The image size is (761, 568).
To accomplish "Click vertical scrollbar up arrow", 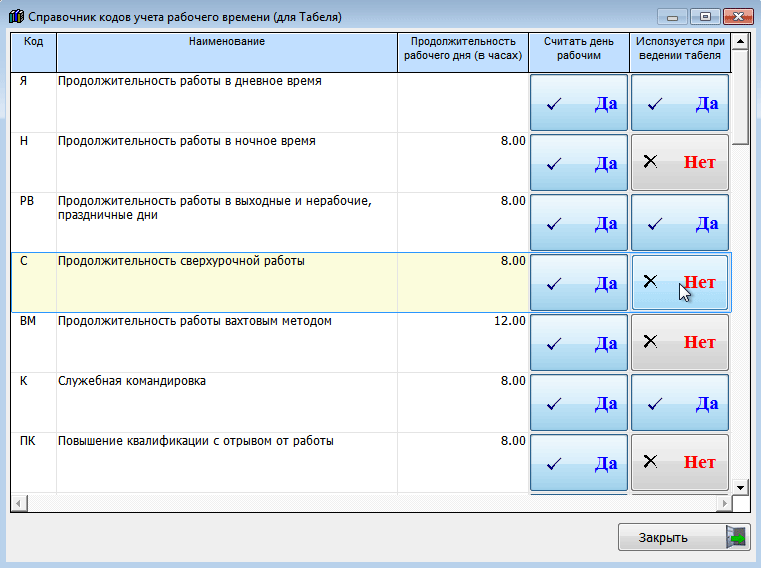I will pos(740,41).
